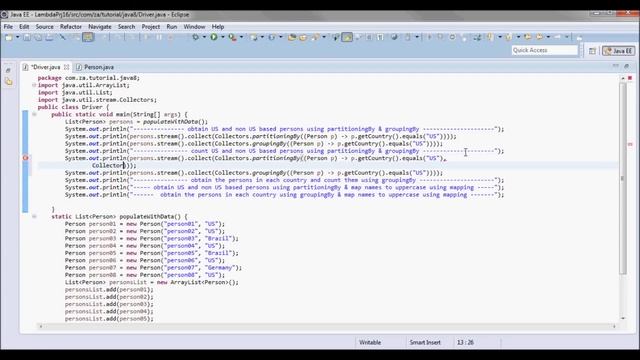
Task: Open the Search menu
Action: (x=126, y=27)
